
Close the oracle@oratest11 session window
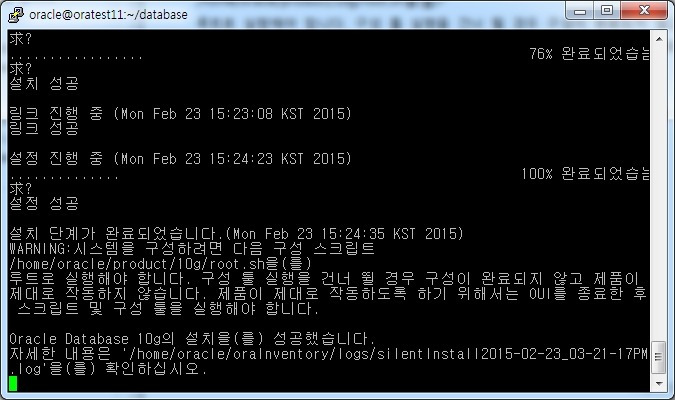(644, 11)
